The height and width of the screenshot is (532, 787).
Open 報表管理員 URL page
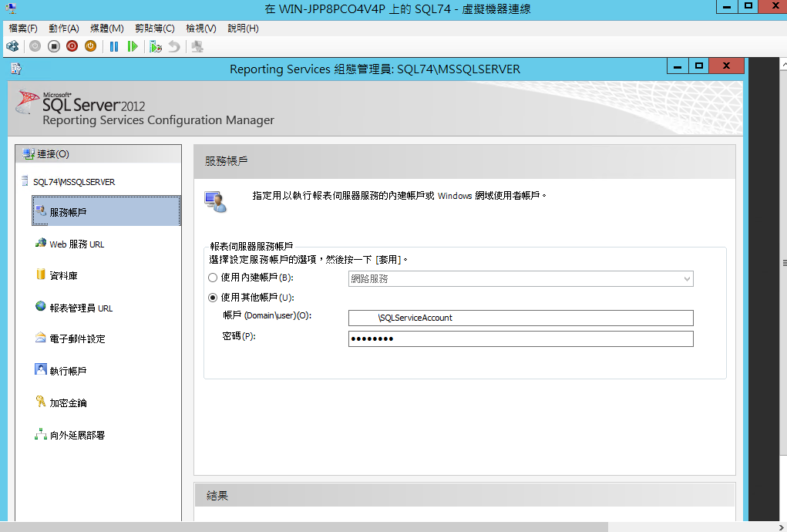tap(81, 308)
